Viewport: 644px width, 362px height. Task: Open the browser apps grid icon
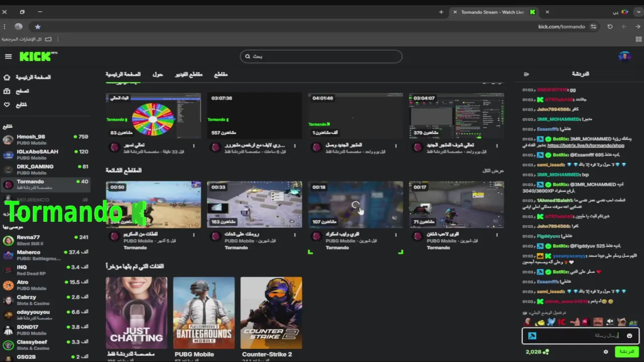point(639,39)
